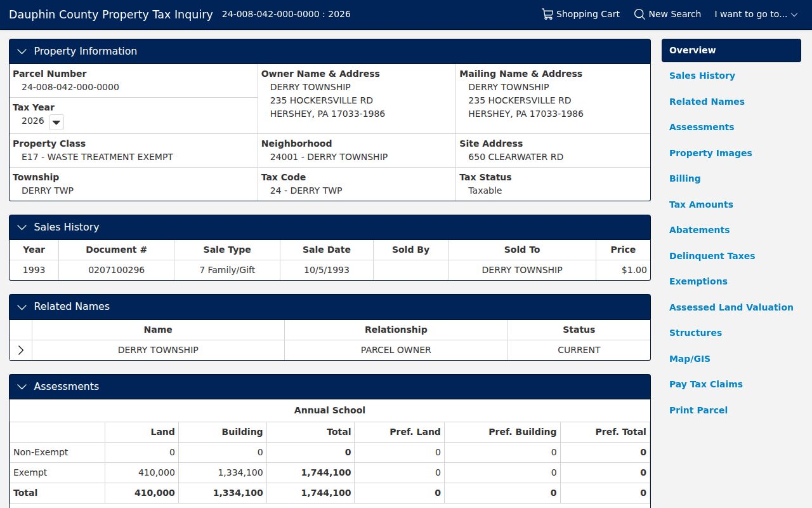The height and width of the screenshot is (508, 812).
Task: Open the Billing sidebar link
Action: [684, 178]
